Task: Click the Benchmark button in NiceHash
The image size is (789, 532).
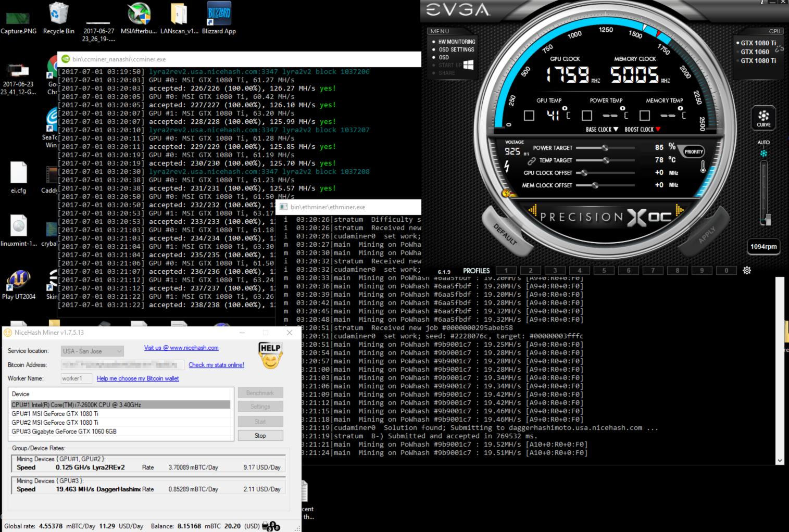Action: coord(260,393)
